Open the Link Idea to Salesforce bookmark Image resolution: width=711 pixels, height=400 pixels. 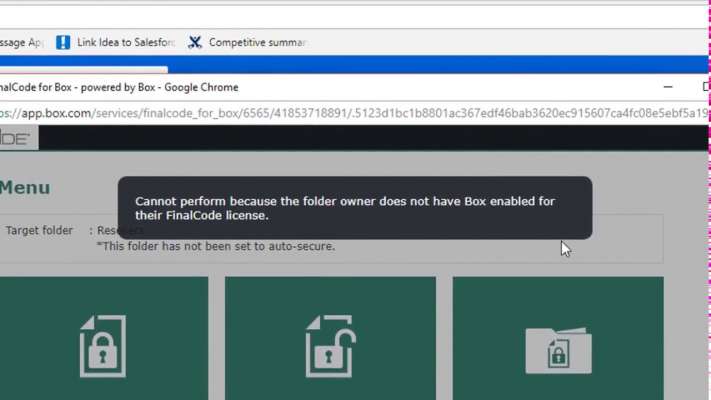tap(115, 42)
